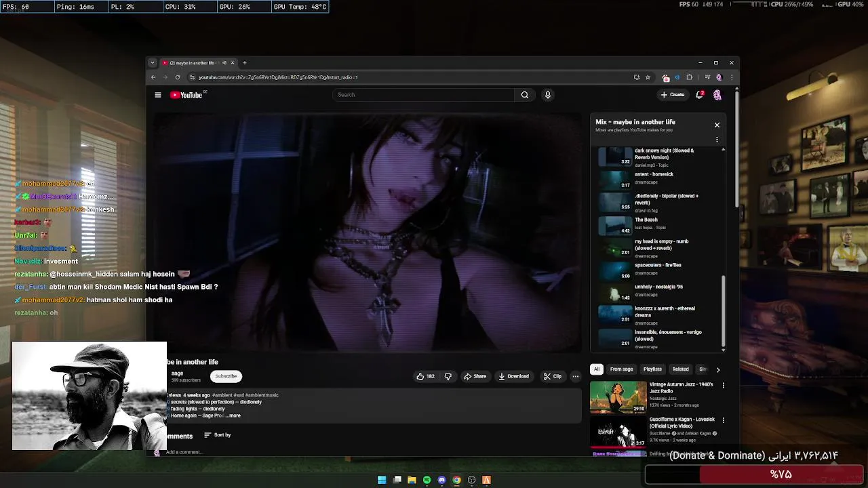
Task: Dislike the video with thumbs down
Action: click(448, 376)
